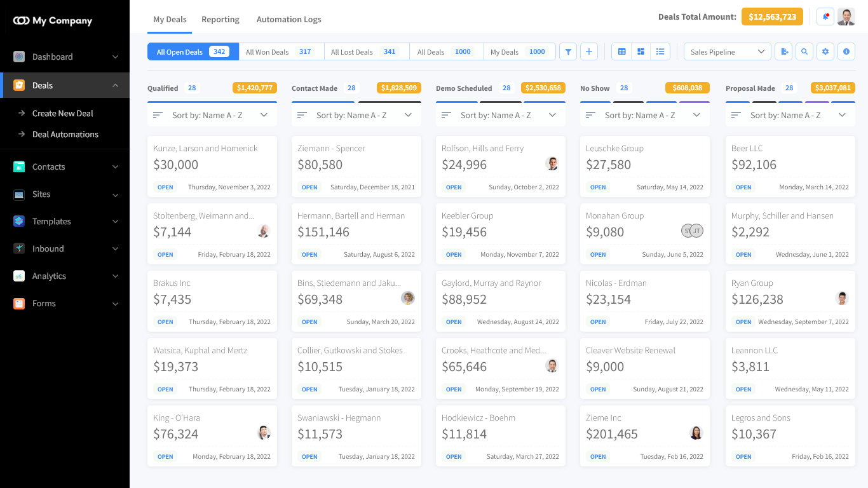Switch to the Reporting tab
Image resolution: width=868 pixels, height=488 pixels.
click(220, 19)
